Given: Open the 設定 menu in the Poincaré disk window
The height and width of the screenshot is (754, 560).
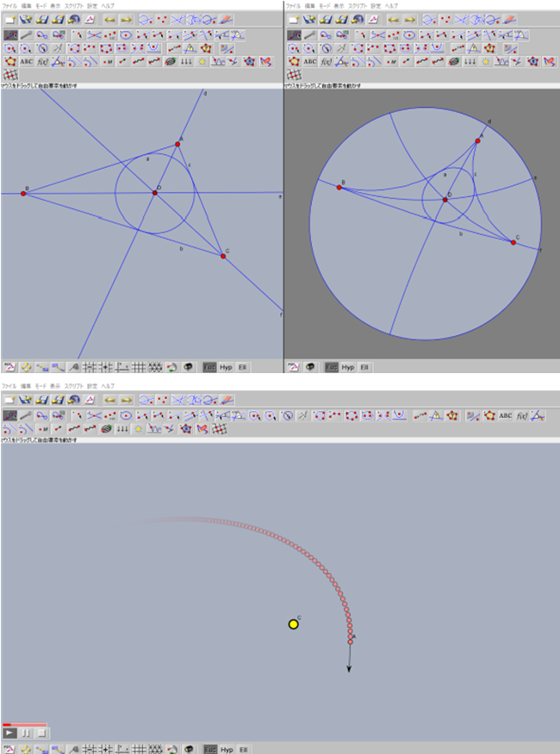Looking at the screenshot, I should [x=376, y=5].
